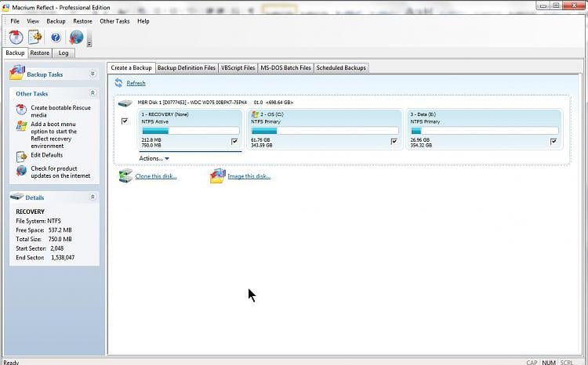Click the MBR Disk 1 drive icon
588x365 pixels.
(125, 103)
